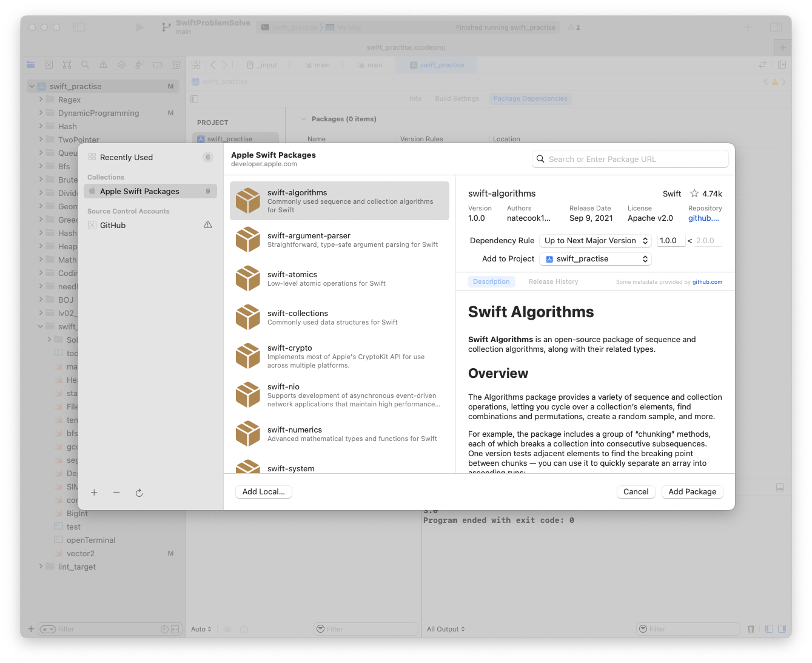Select the swift-algorithms package
This screenshot has width=812, height=663.
(x=339, y=201)
